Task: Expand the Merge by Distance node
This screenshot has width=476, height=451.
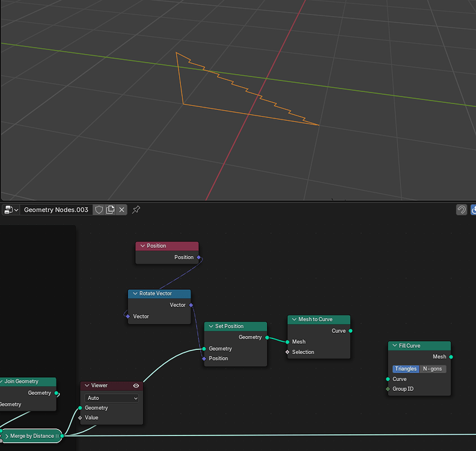Action: pos(7,436)
